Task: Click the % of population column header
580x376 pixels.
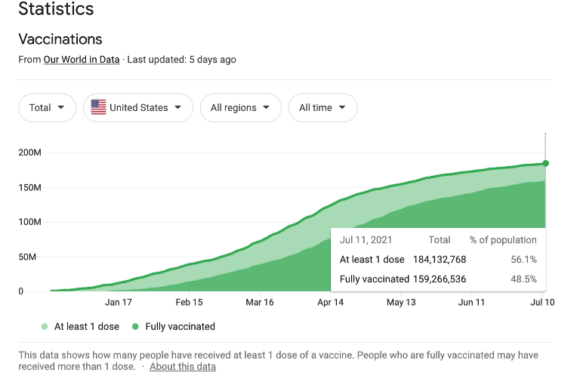Action: pyautogui.click(x=503, y=240)
